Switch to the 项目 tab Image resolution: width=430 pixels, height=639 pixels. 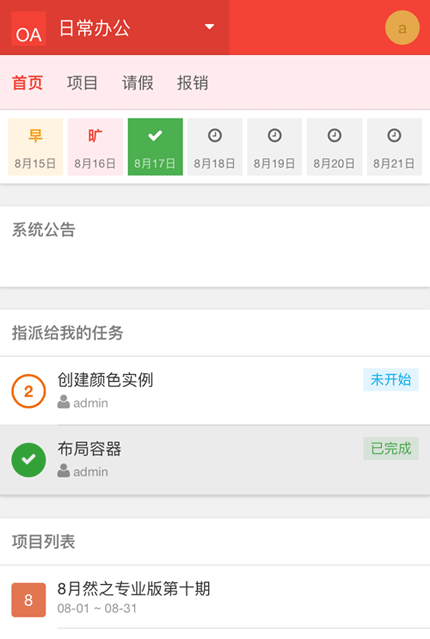coord(82,83)
